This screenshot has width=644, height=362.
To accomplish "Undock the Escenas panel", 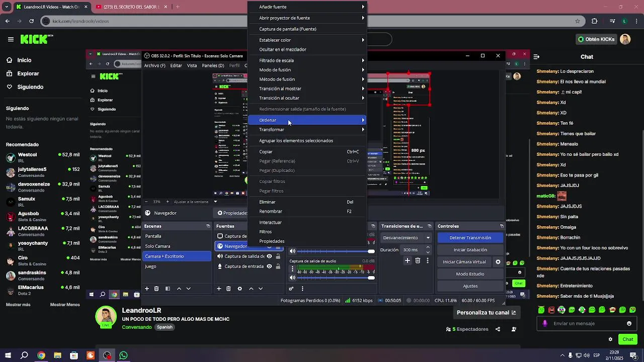I will coord(208,226).
